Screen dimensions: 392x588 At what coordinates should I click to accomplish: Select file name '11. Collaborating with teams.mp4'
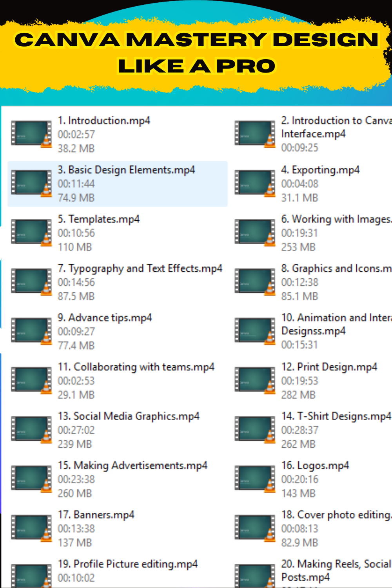136,367
